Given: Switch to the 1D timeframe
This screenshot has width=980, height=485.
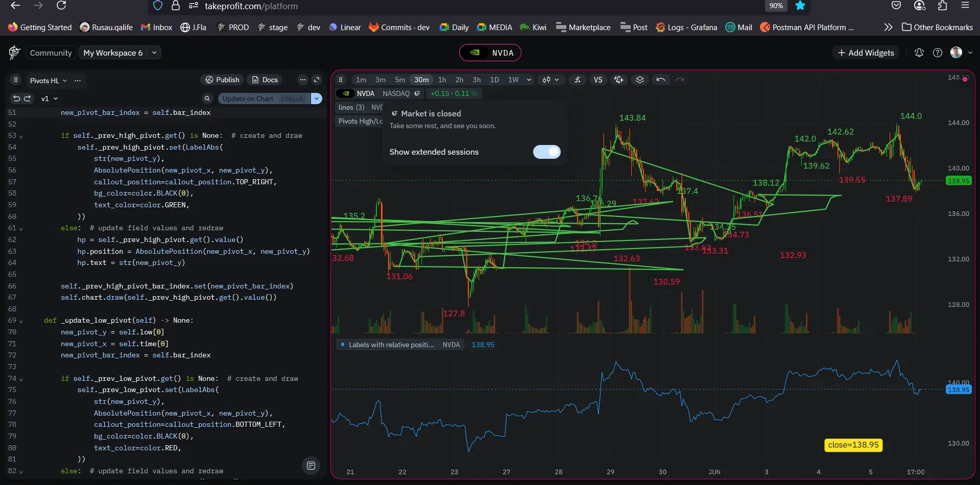Looking at the screenshot, I should [494, 80].
